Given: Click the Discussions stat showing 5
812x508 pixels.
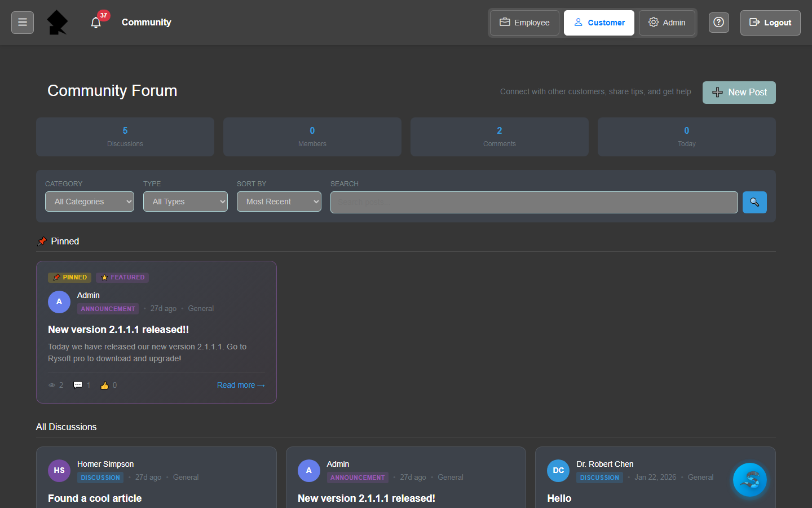Looking at the screenshot, I should tap(125, 137).
